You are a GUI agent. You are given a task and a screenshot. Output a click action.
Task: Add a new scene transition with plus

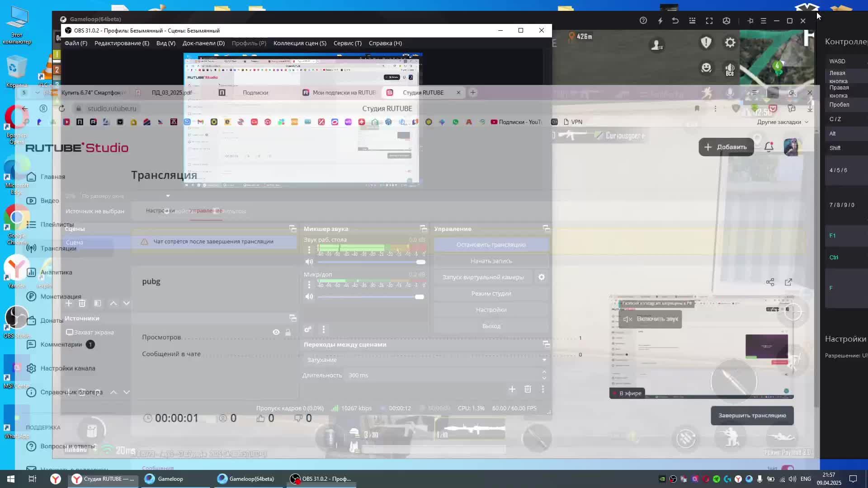[x=512, y=389]
